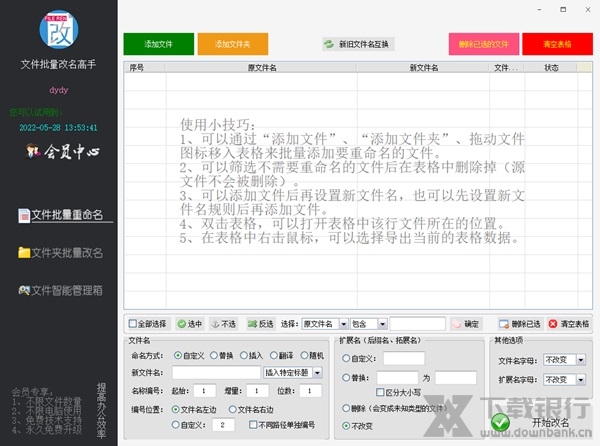Viewport: 600px width, 446px height.
Task: Click the red X 清空表格 icon in the filter bar
Action: click(553, 324)
